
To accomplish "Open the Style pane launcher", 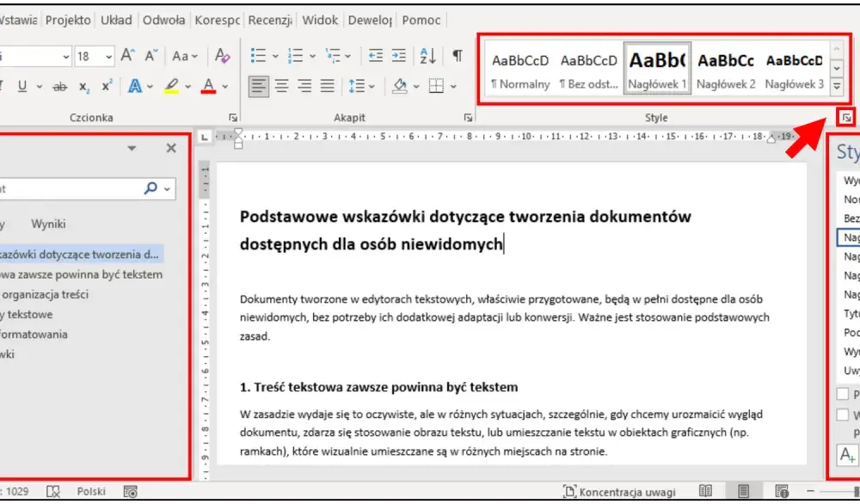I will pos(846,117).
